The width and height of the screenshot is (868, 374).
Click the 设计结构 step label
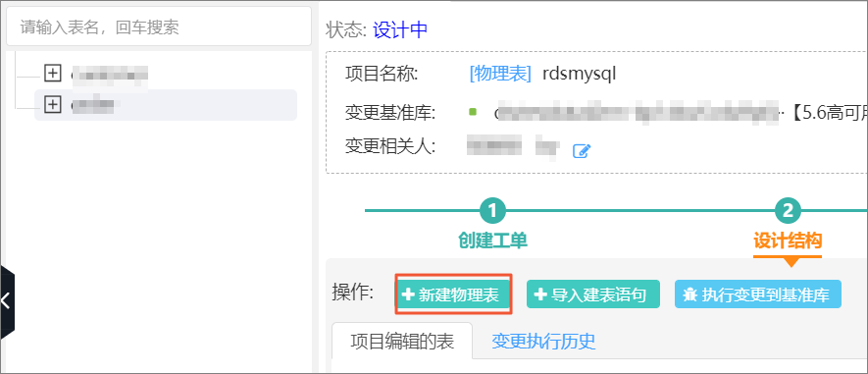tap(788, 240)
